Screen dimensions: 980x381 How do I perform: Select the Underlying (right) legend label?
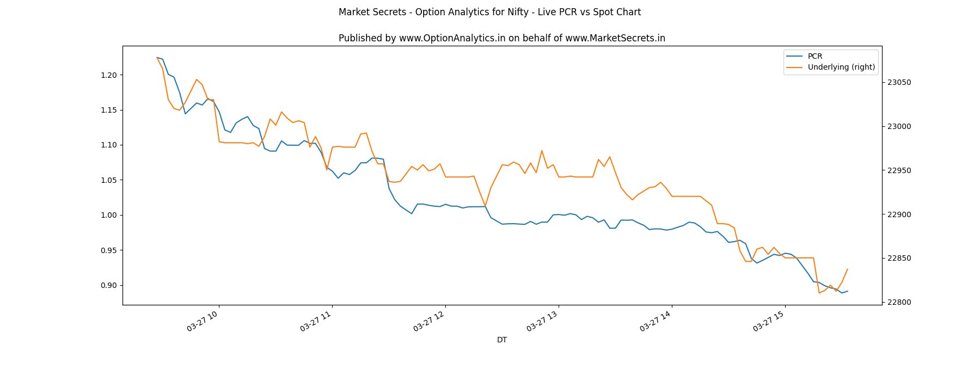841,67
